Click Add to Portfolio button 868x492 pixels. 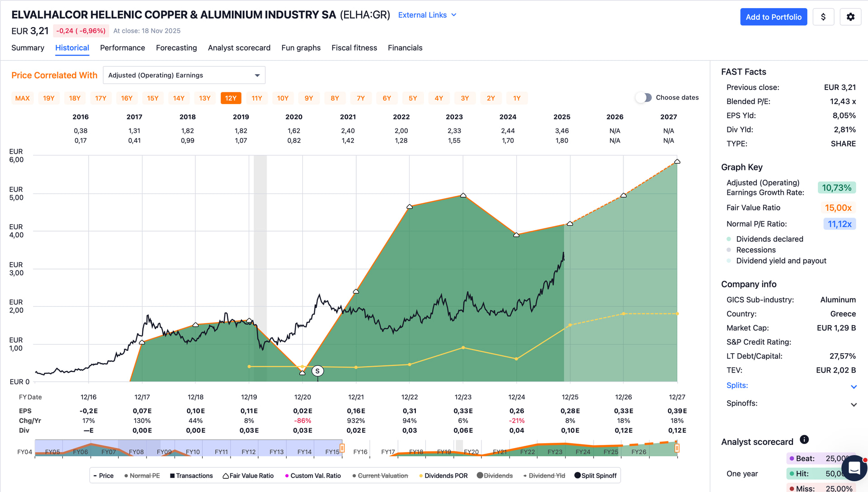[773, 17]
